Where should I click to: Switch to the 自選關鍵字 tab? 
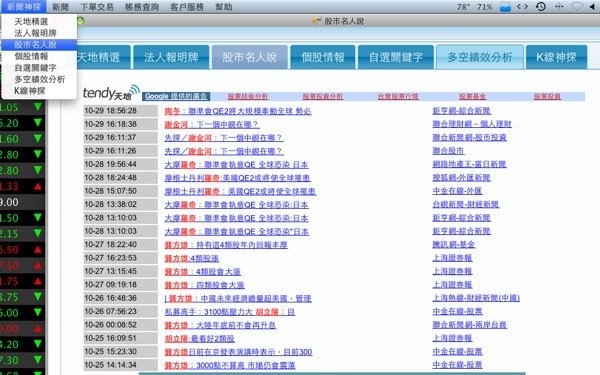(x=396, y=57)
